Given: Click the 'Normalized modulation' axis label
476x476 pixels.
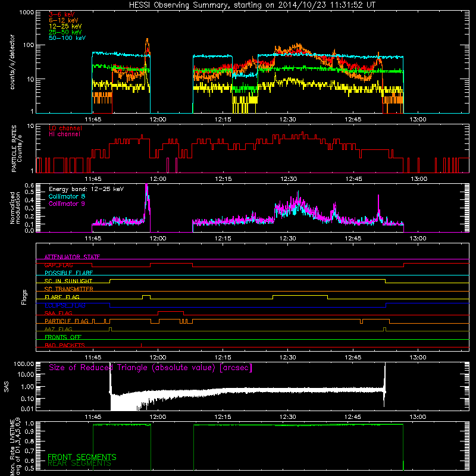Looking at the screenshot, I should 15,208.
